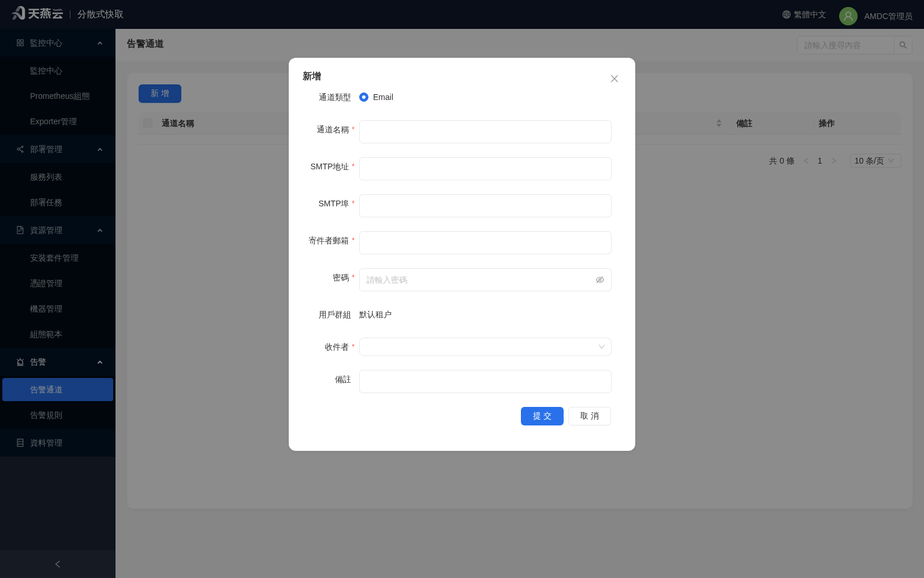Open 告警規則 menu item
The height and width of the screenshot is (578, 924).
pos(58,415)
